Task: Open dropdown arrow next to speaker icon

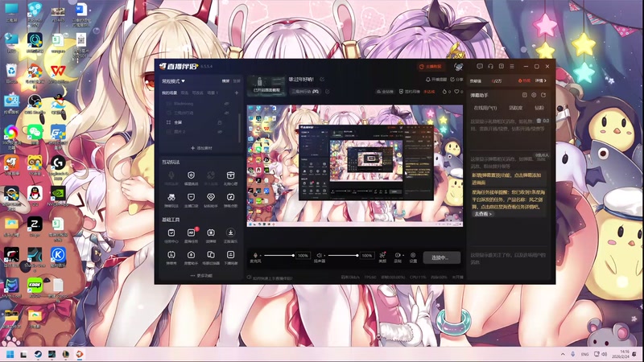Action: coord(325,256)
